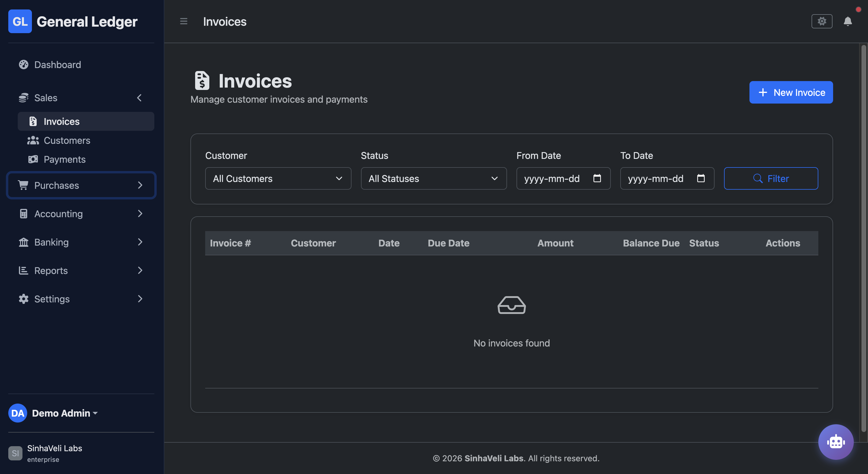This screenshot has height=474, width=868.
Task: Expand the Purchases menu chevron
Action: click(140, 185)
